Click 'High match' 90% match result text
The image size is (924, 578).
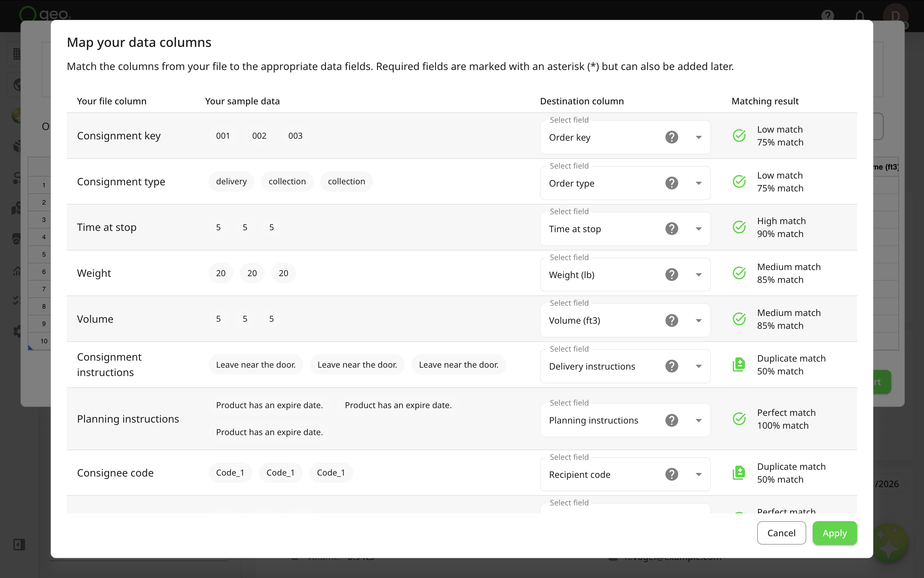point(781,227)
